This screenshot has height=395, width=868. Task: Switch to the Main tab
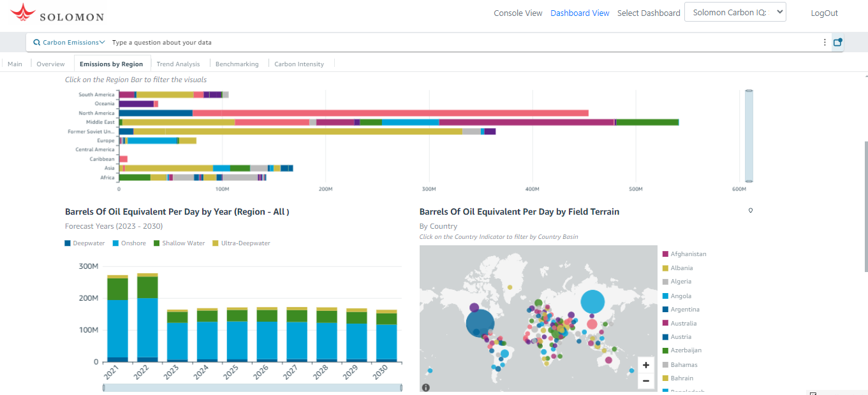click(x=15, y=64)
